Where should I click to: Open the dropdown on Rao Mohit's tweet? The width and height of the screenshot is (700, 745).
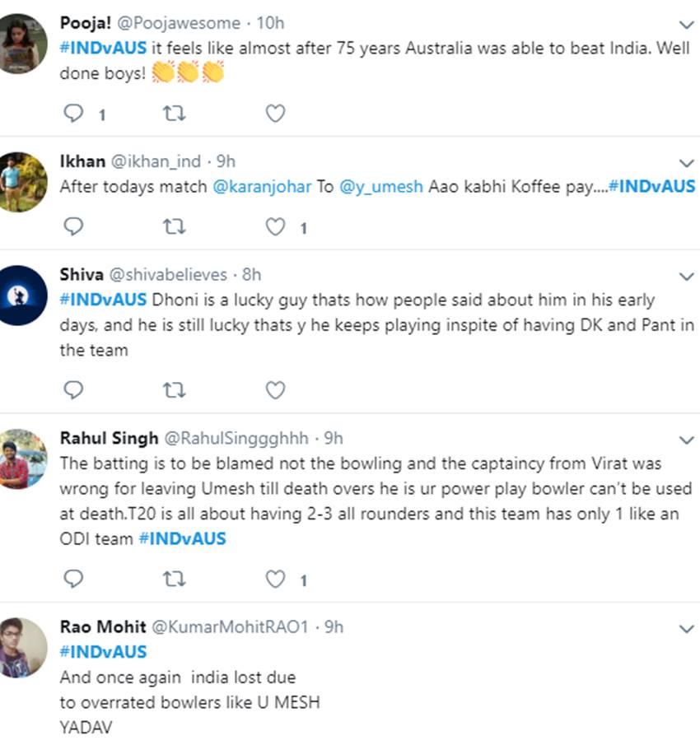[685, 629]
